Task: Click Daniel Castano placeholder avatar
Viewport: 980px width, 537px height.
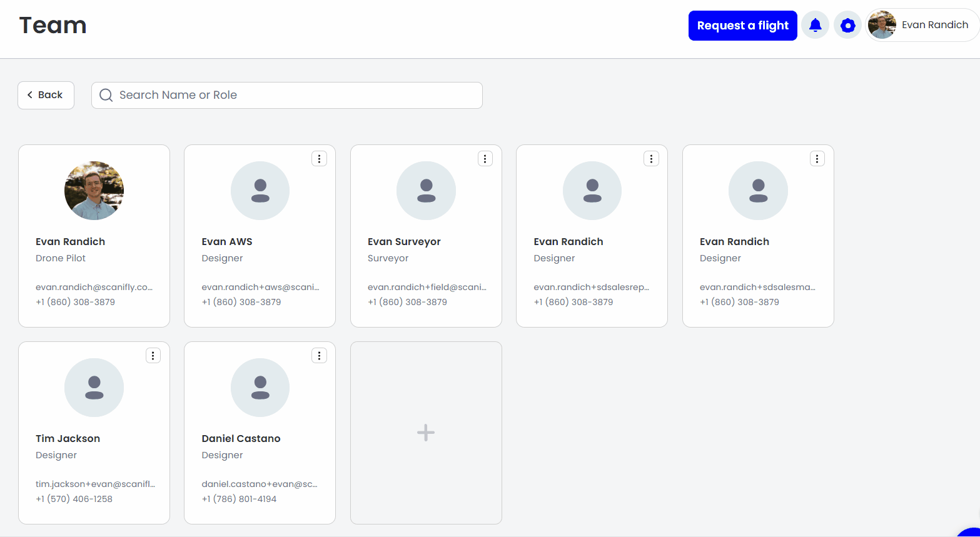Action: tap(260, 388)
